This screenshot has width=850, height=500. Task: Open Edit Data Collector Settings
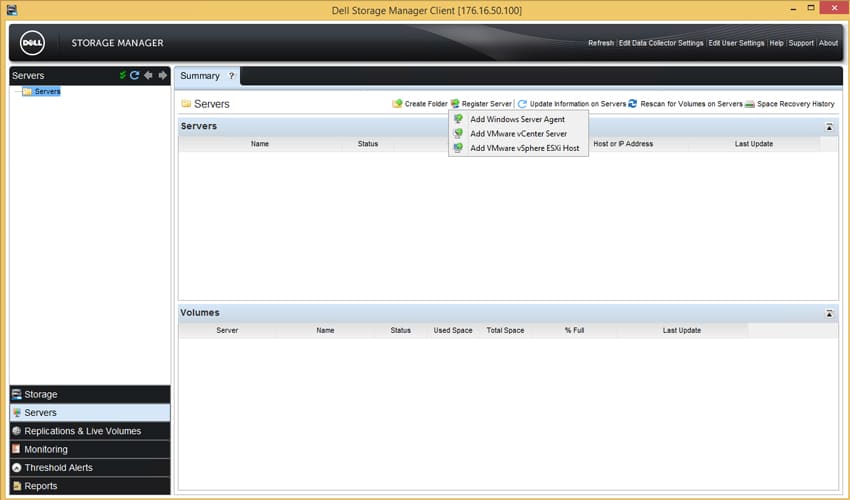(661, 43)
